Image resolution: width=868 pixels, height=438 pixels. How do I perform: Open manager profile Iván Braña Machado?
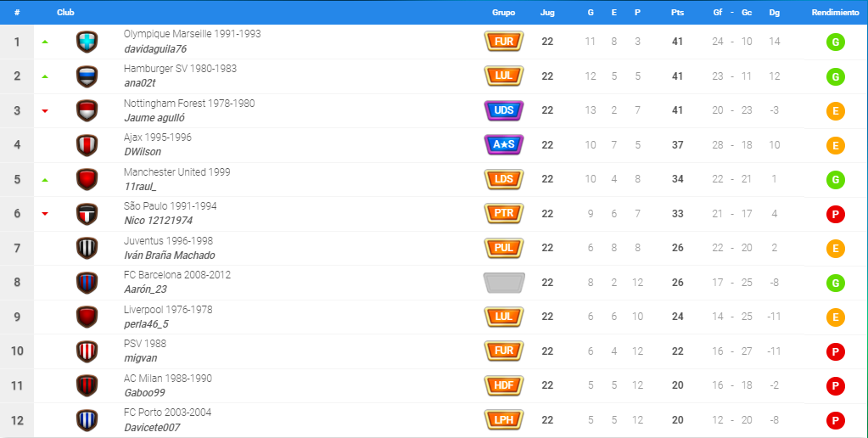click(x=170, y=255)
